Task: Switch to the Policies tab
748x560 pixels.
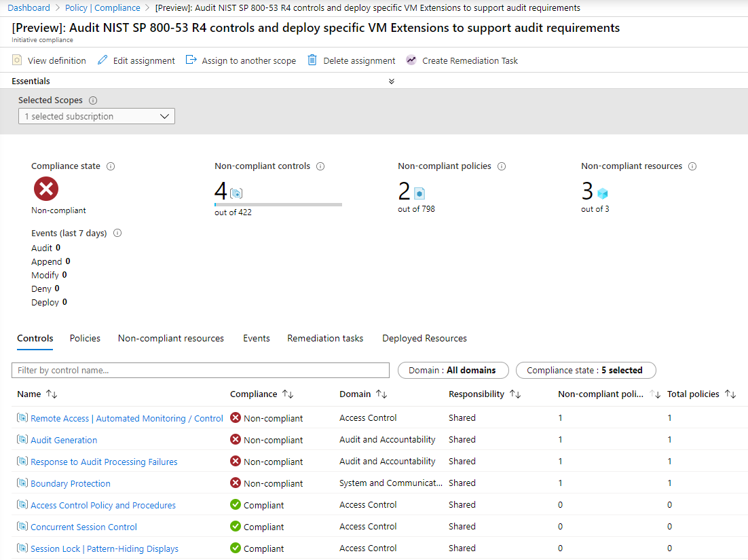Action: (84, 338)
